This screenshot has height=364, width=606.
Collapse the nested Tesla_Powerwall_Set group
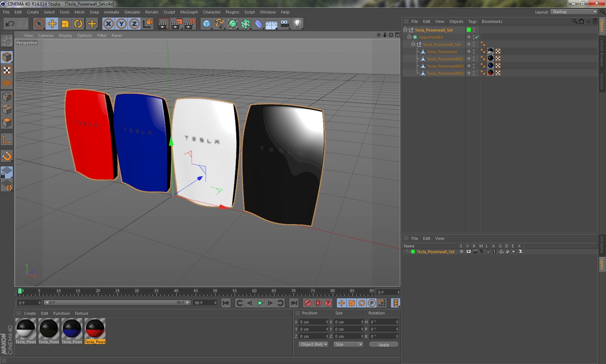tap(413, 44)
